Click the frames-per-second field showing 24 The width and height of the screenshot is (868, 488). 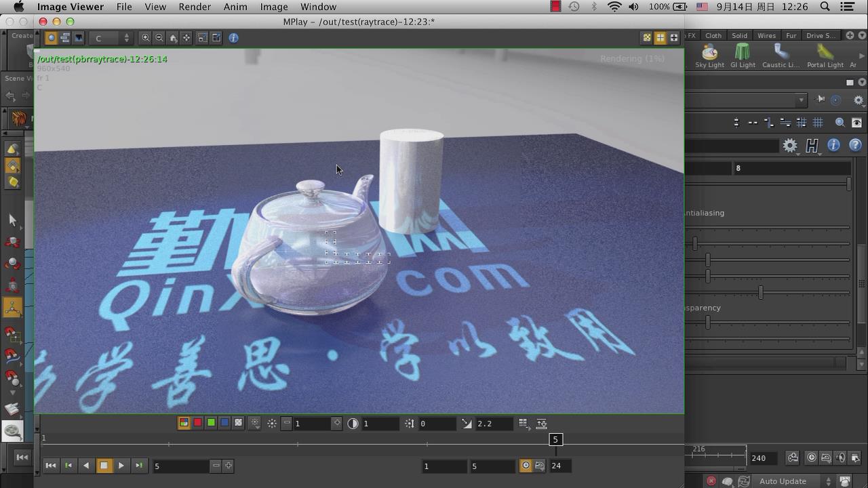pyautogui.click(x=559, y=466)
